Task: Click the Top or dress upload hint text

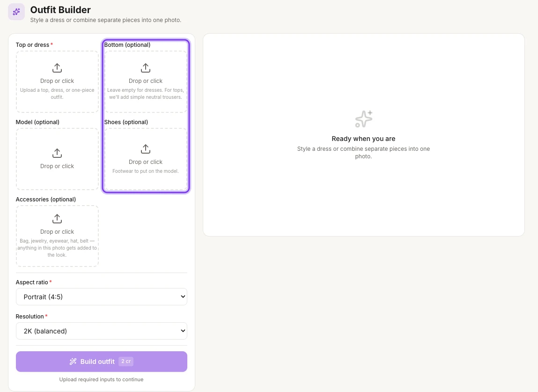Action: click(57, 94)
